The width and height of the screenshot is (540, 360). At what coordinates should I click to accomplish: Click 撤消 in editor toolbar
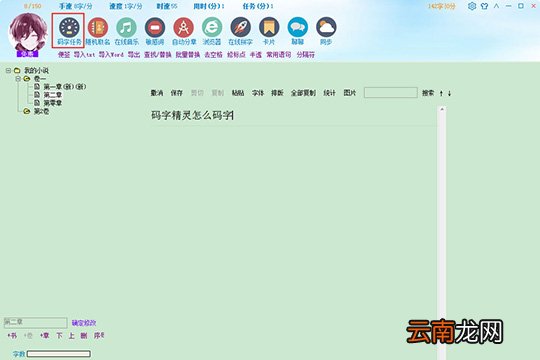pyautogui.click(x=157, y=93)
